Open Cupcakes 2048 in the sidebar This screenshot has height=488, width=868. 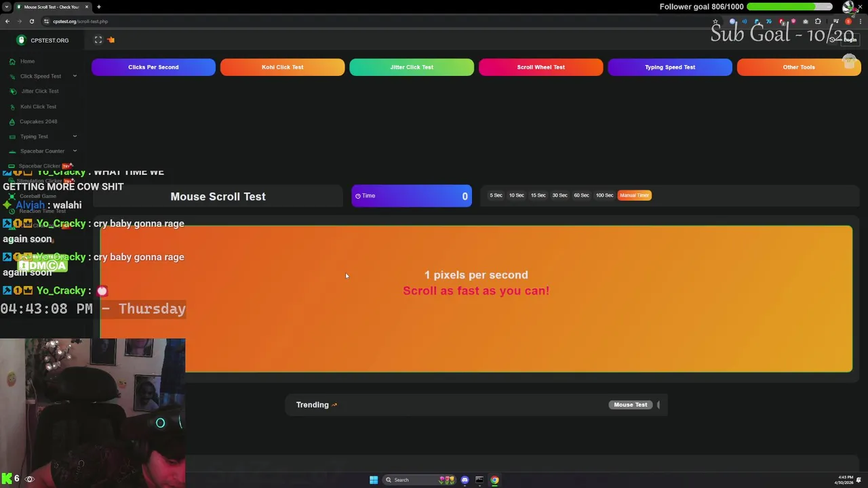point(38,121)
